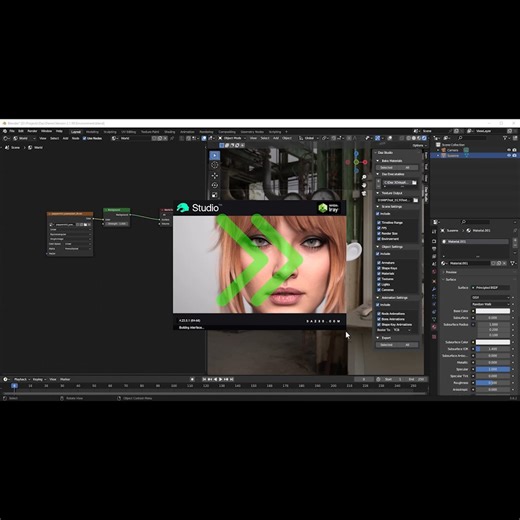Click the outliner filter funnel icon
Image resolution: width=520 pixels, height=520 pixels.
click(505, 138)
